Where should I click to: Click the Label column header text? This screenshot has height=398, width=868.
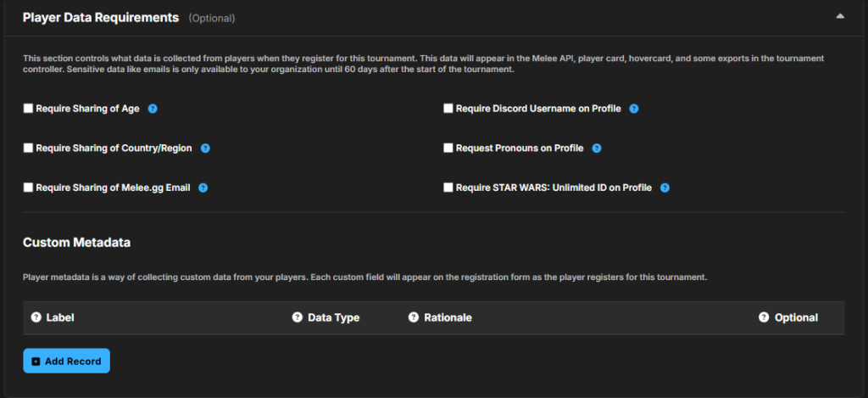pos(60,317)
